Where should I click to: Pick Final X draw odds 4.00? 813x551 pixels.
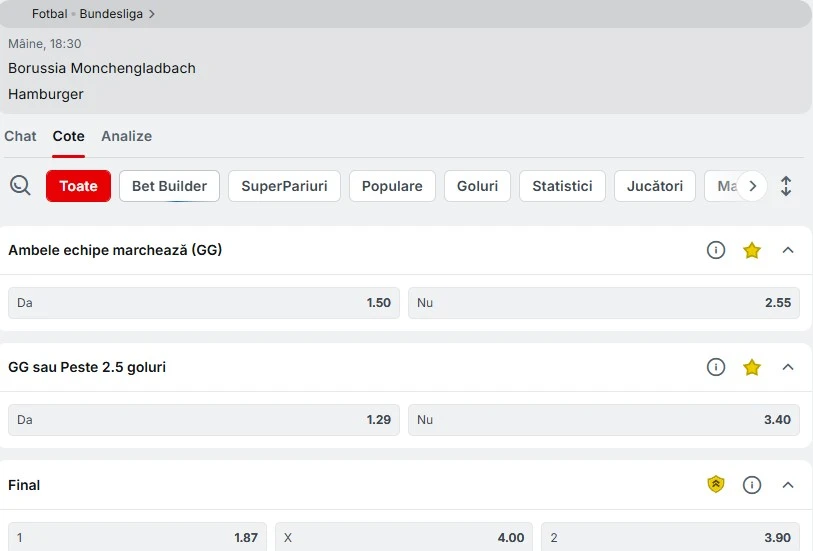pos(404,537)
